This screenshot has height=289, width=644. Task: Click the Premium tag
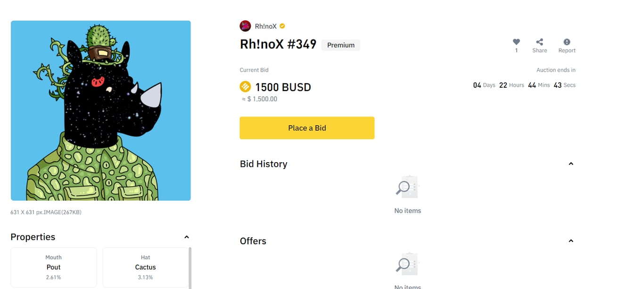pos(340,45)
